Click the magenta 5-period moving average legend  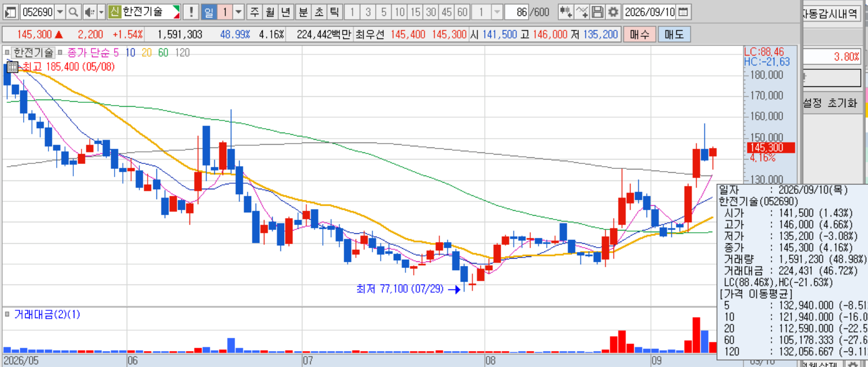116,53
